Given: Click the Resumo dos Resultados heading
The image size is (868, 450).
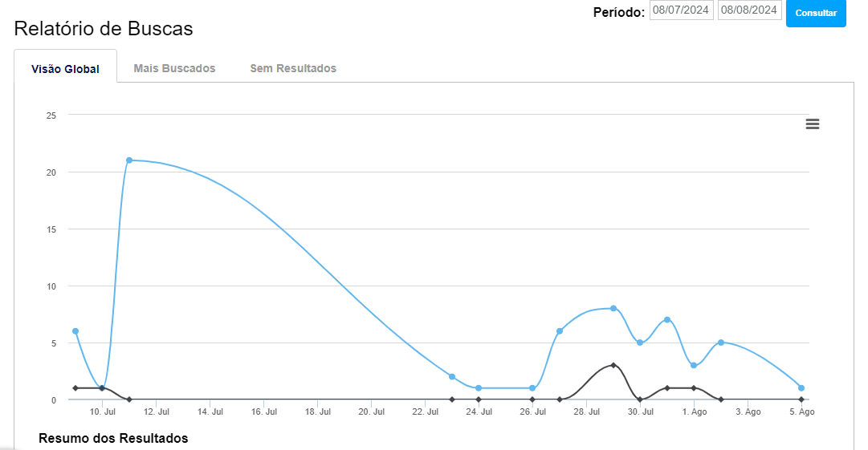Looking at the screenshot, I should click(x=113, y=438).
